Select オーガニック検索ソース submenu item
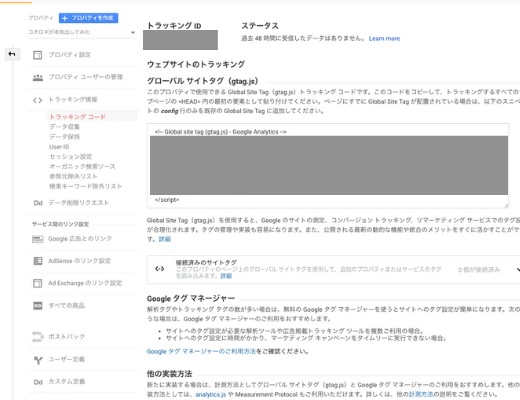The image size is (520, 400). pyautogui.click(x=82, y=166)
